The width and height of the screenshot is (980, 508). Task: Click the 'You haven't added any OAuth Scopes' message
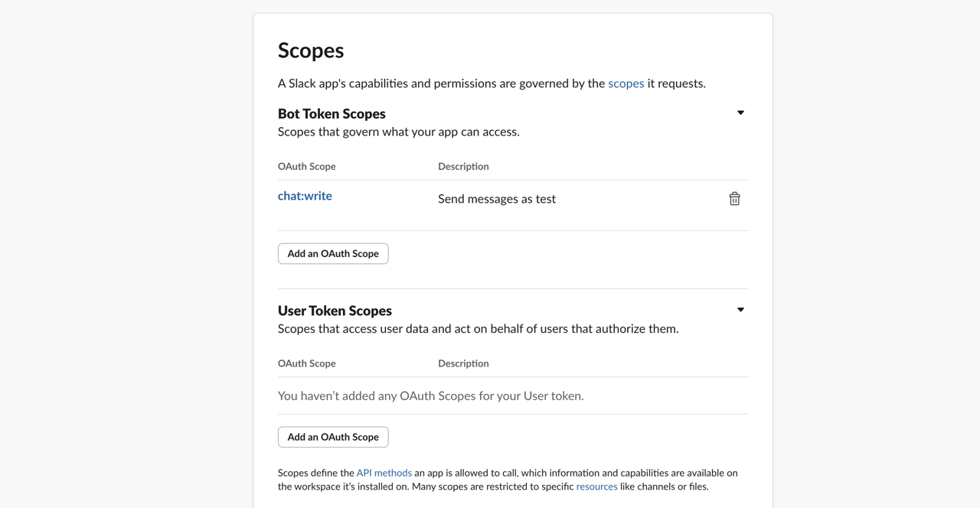click(431, 396)
